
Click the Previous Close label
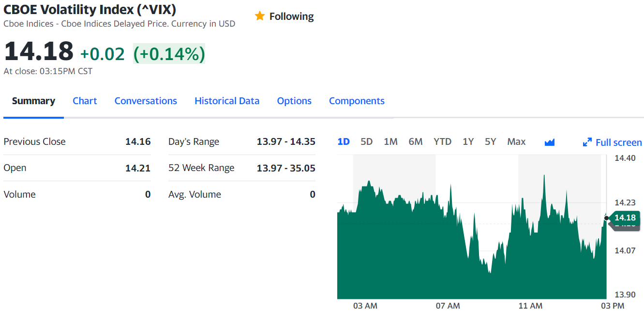point(34,141)
